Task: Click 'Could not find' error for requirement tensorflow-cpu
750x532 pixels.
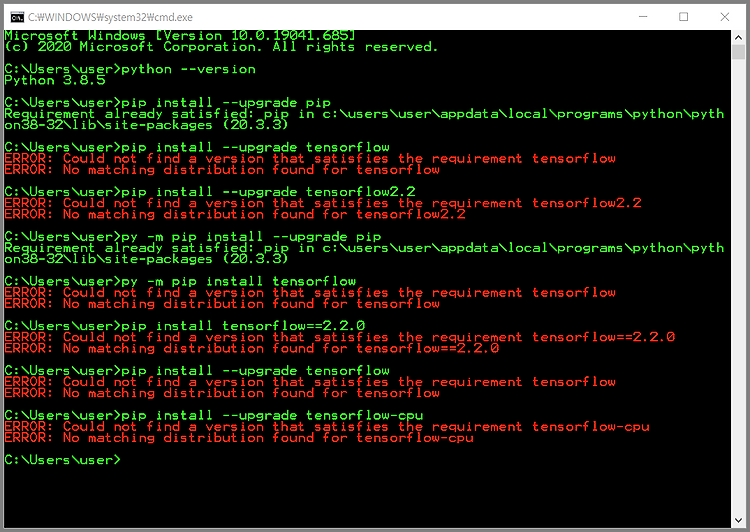Action: [327, 427]
